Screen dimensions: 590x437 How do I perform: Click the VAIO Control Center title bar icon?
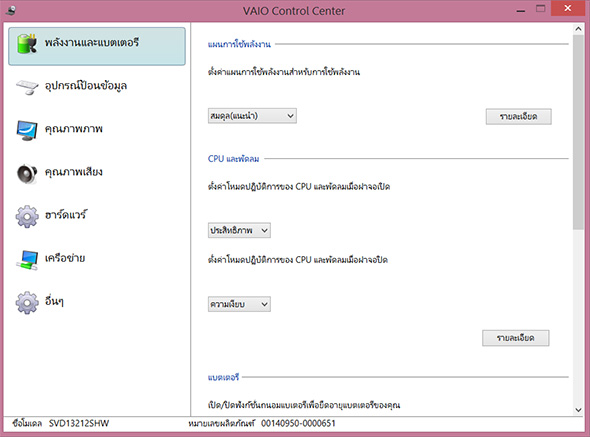point(11,10)
